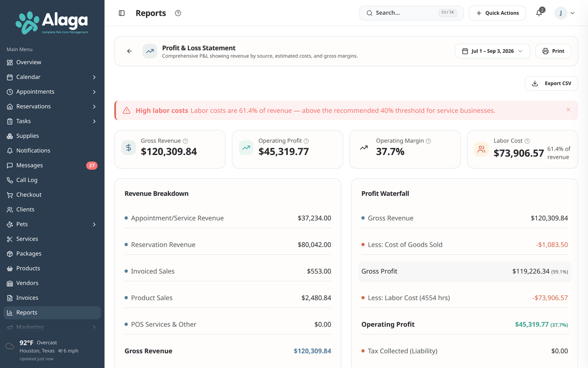The image size is (588, 368).
Task: Click the Profit & Loss trend icon
Action: (x=150, y=51)
